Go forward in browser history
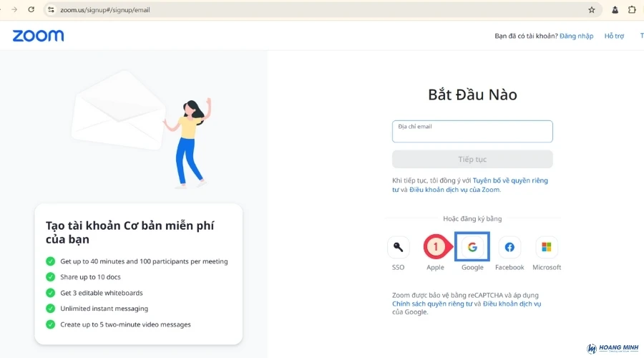The image size is (644, 358). pos(14,9)
